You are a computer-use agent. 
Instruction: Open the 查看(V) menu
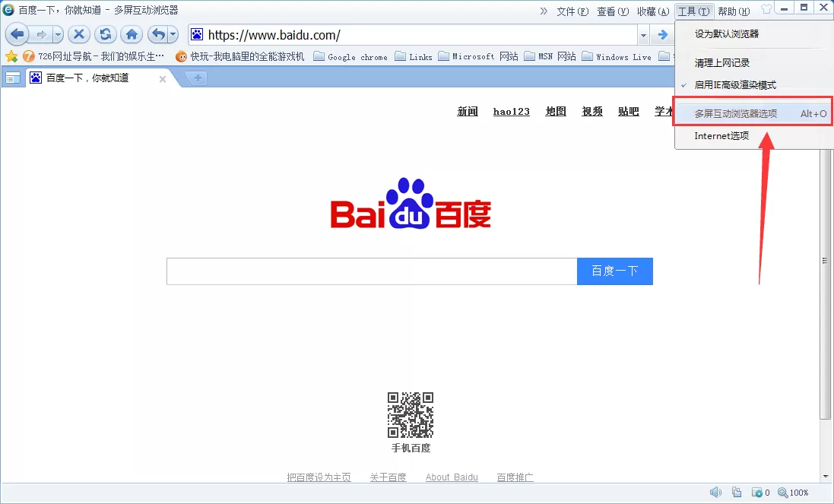coord(613,11)
